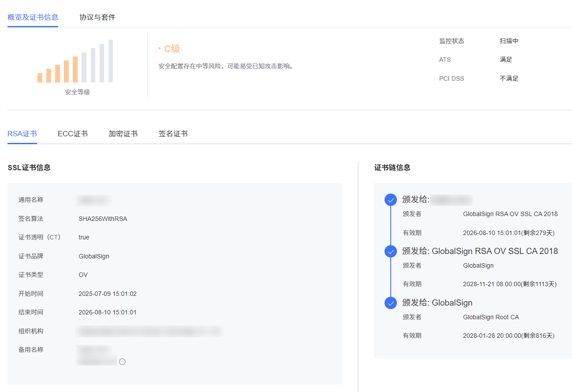Open the 签名证书 tab
Image resolution: width=572 pixels, height=392 pixels.
[173, 134]
